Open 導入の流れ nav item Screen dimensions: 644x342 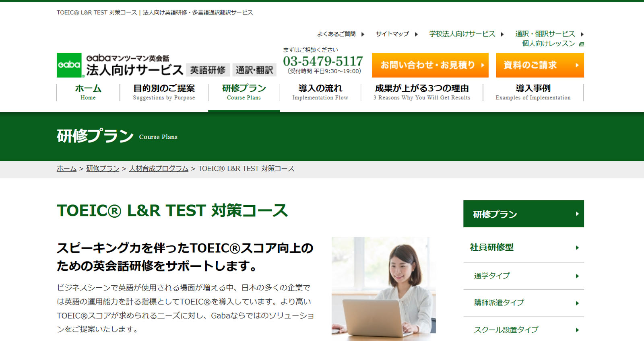pyautogui.click(x=320, y=92)
